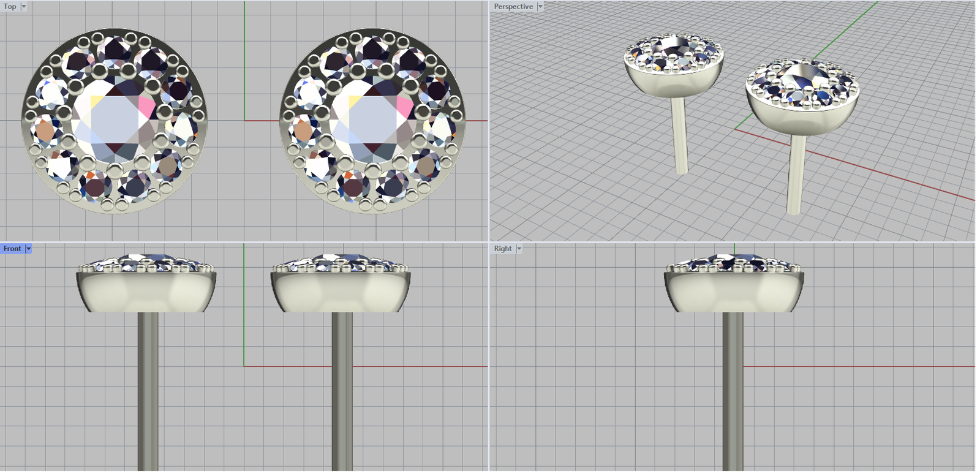Pick left earring post in Front view
980x473 pixels.
coord(148,392)
